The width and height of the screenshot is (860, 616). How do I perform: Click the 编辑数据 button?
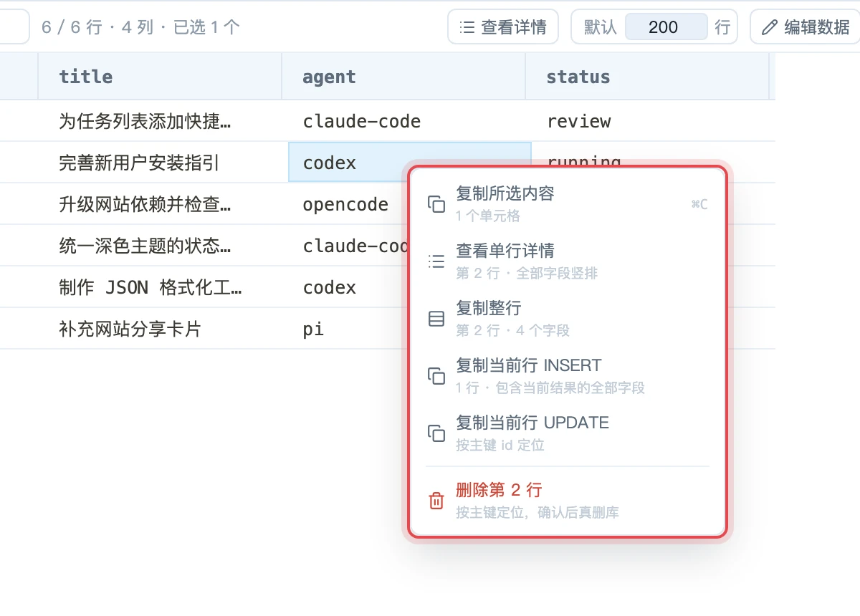805,27
